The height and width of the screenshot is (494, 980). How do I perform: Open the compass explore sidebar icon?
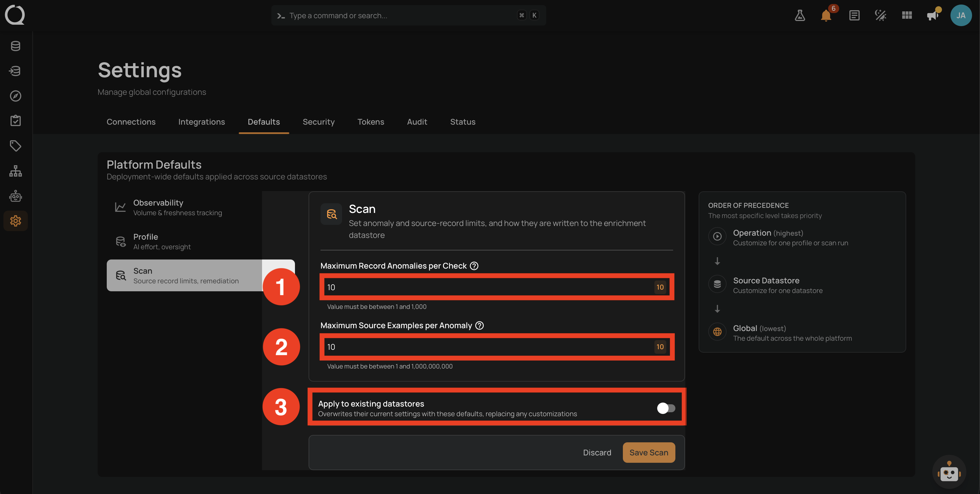[x=16, y=96]
